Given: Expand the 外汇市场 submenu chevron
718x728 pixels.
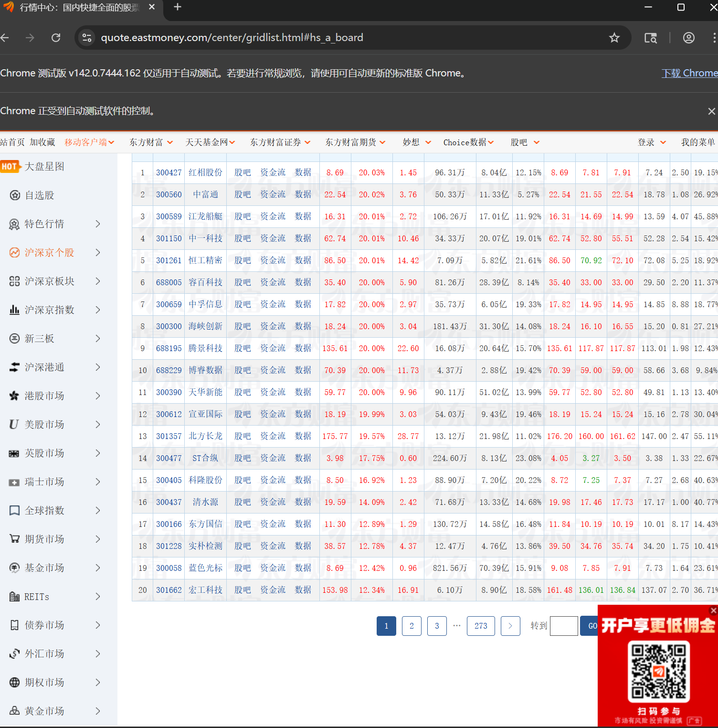Looking at the screenshot, I should (98, 653).
